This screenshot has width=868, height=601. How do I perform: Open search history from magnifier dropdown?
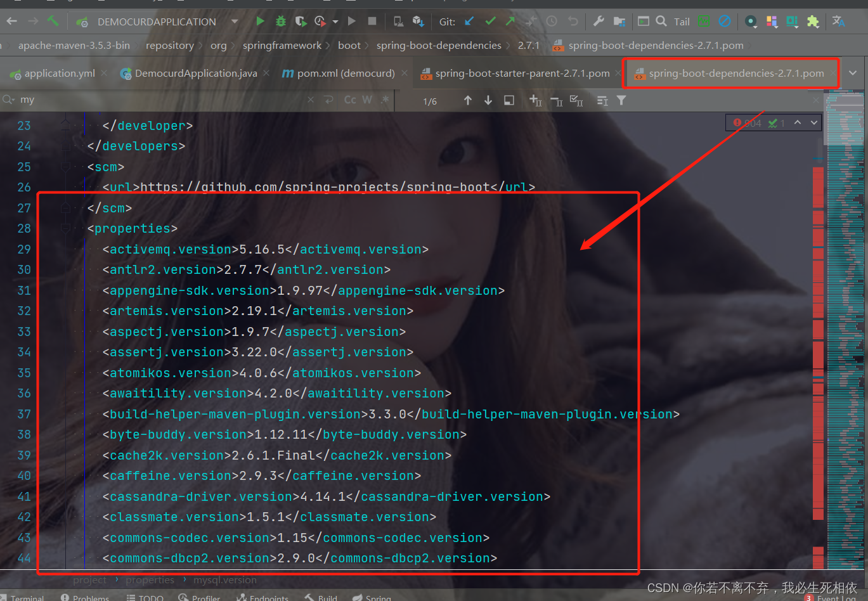coord(9,100)
